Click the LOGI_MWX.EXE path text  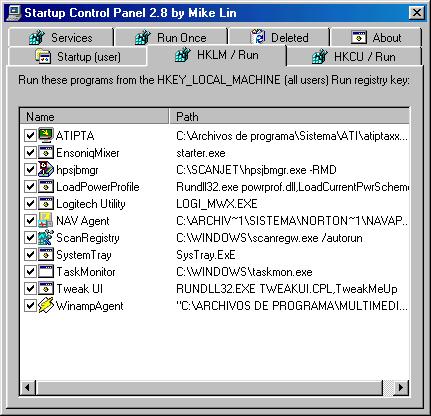pos(217,204)
